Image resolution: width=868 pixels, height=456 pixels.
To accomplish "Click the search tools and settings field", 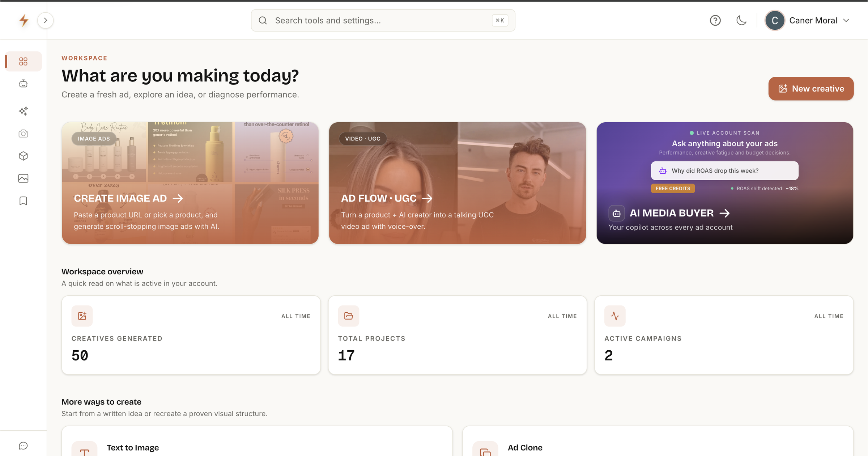I will coord(383,20).
